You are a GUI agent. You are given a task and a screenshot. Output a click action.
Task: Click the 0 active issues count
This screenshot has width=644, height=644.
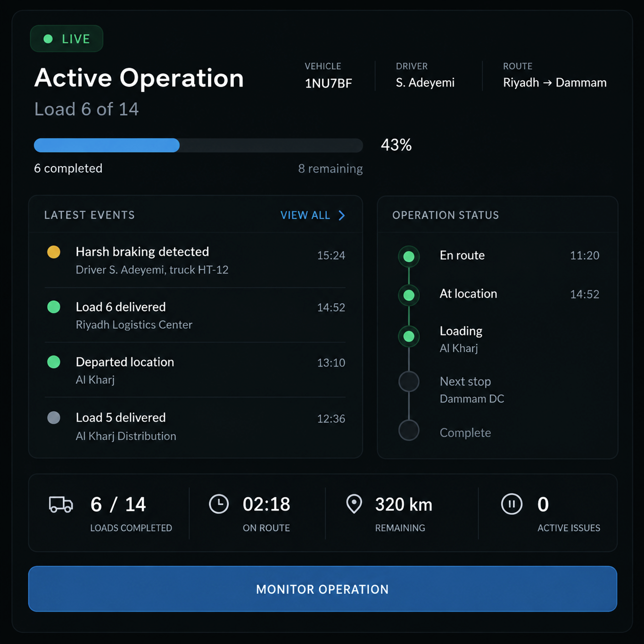[x=543, y=504]
